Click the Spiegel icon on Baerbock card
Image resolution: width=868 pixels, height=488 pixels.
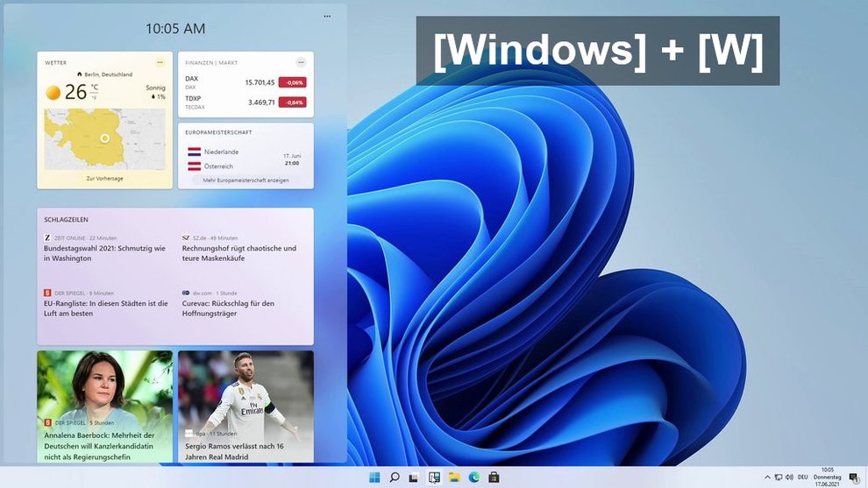coord(47,422)
